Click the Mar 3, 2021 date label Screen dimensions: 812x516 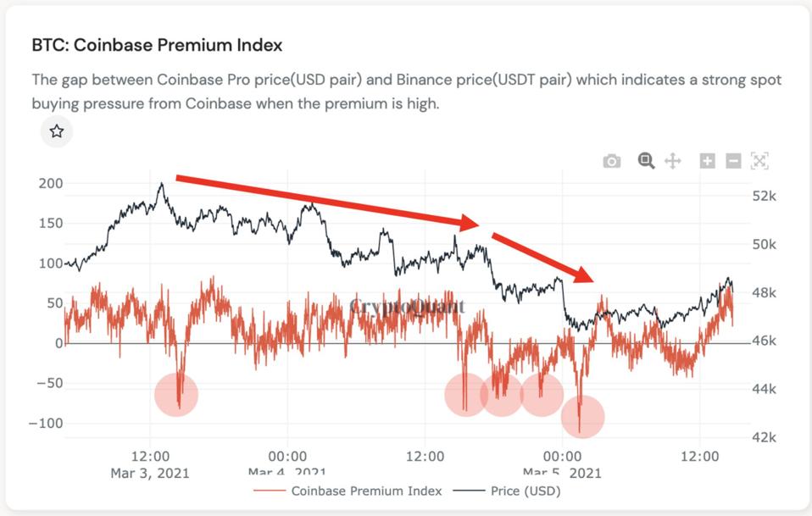[150, 473]
